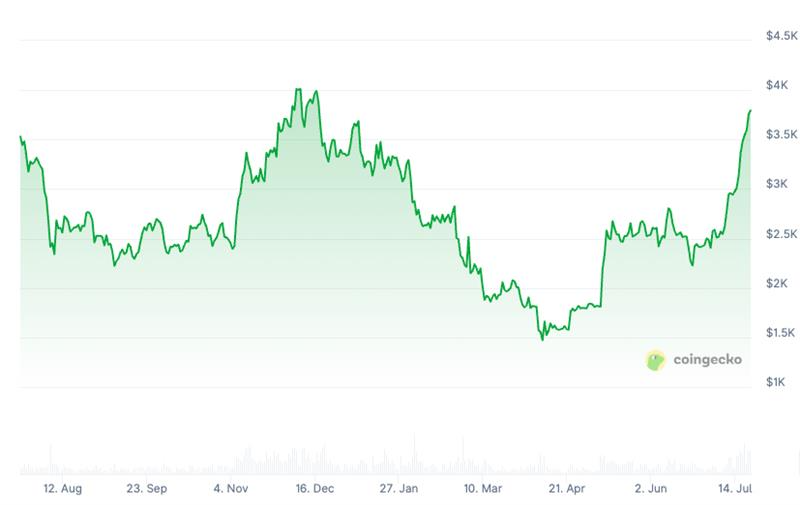Click the $1K price axis label
Viewport: 800px width, 505px height.
point(777,382)
